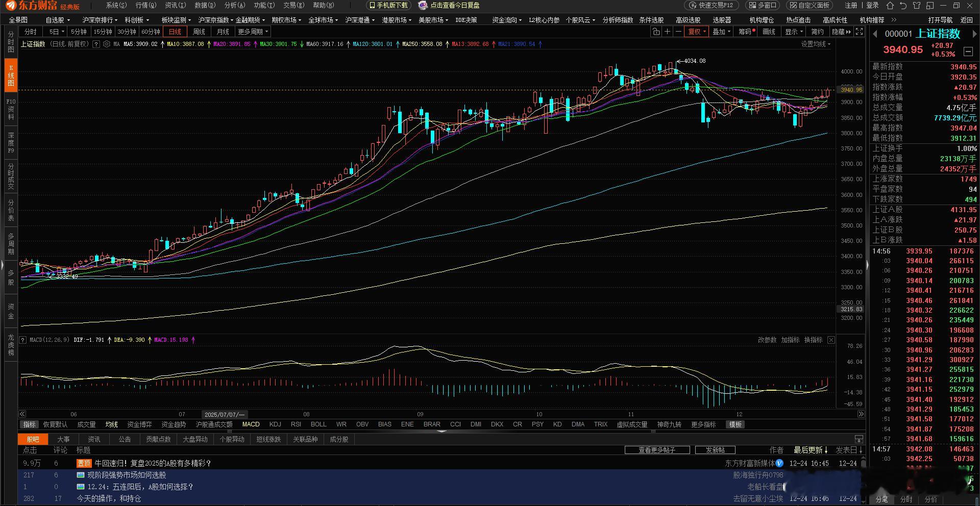Switch to the 公告 tab

[125, 439]
